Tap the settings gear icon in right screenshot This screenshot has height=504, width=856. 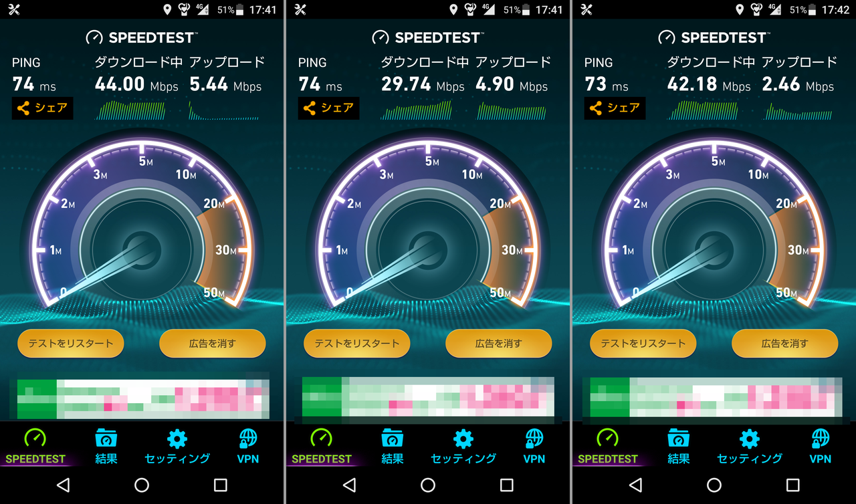(x=750, y=438)
